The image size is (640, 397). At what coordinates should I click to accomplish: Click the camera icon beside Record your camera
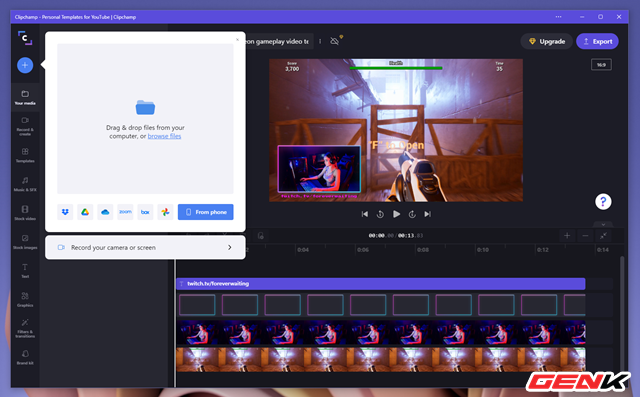pos(61,248)
